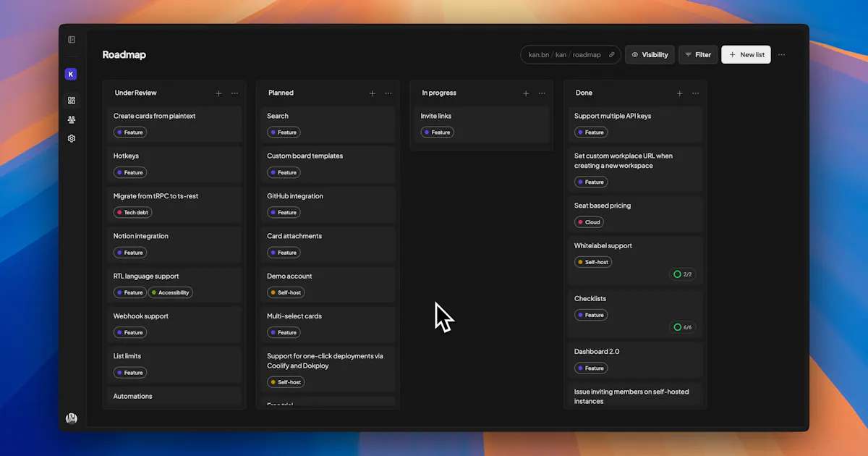Click the Done list title
Image resolution: width=868 pixels, height=456 pixels.
(584, 93)
